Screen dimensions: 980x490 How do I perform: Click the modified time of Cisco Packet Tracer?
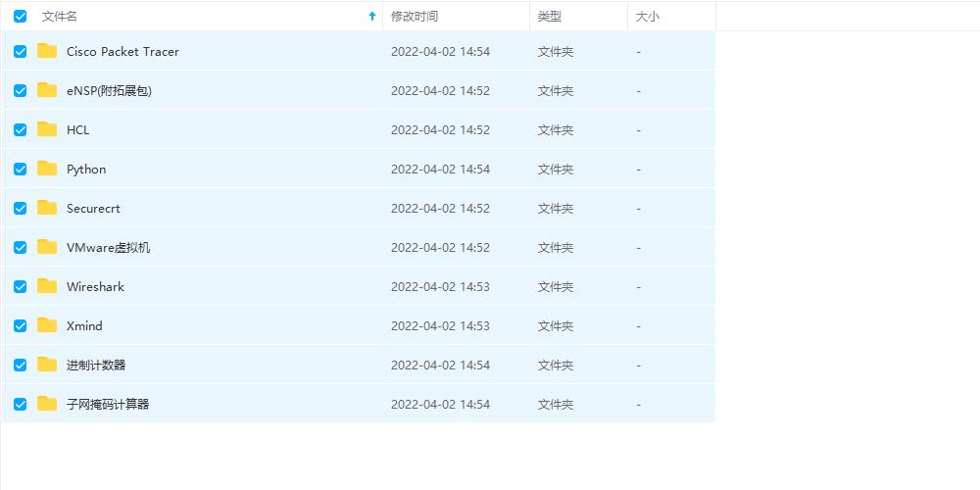click(x=441, y=52)
